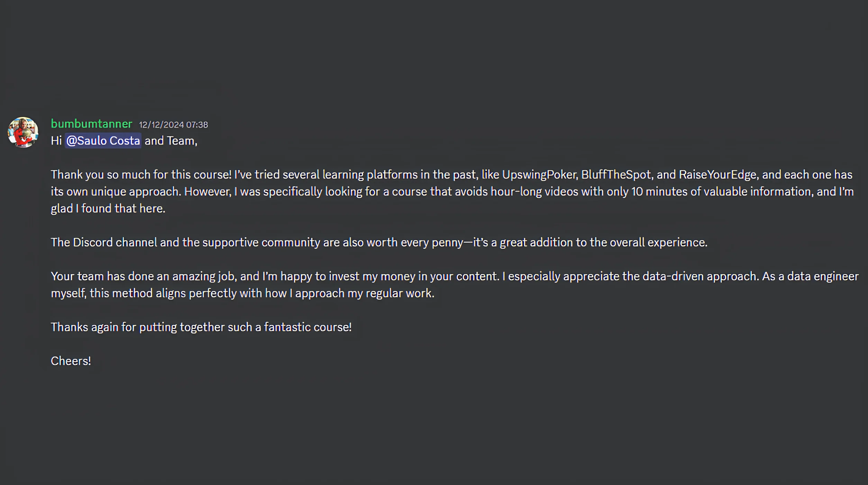Click the message body to focus it
The height and width of the screenshot is (485, 868).
[x=415, y=242]
